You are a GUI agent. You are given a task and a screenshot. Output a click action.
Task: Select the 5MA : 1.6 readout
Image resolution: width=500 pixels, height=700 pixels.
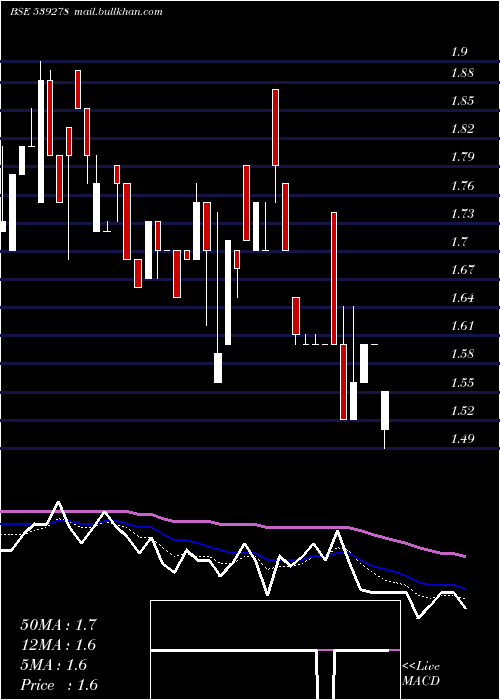[54, 665]
